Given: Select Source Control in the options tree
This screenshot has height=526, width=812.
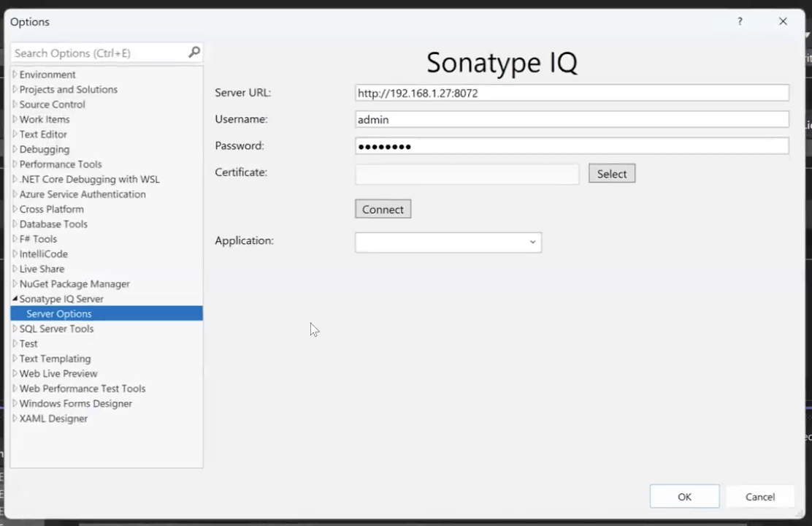Looking at the screenshot, I should point(52,104).
